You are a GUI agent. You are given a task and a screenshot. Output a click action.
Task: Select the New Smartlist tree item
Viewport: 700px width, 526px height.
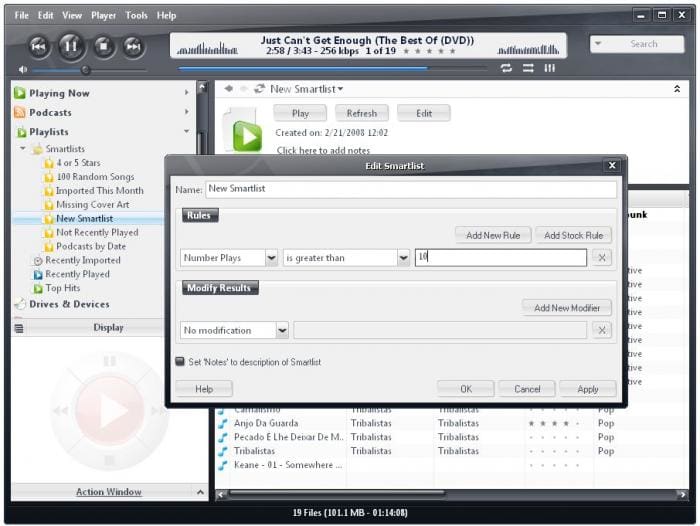point(84,218)
